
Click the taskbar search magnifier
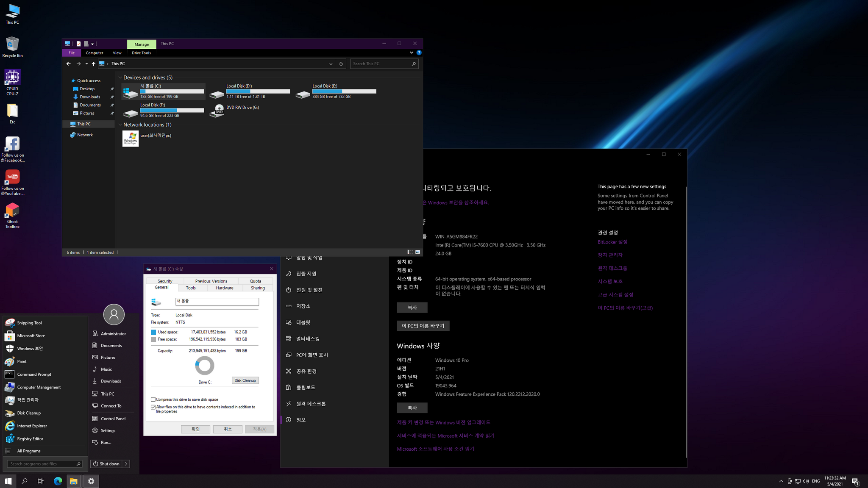click(24, 481)
